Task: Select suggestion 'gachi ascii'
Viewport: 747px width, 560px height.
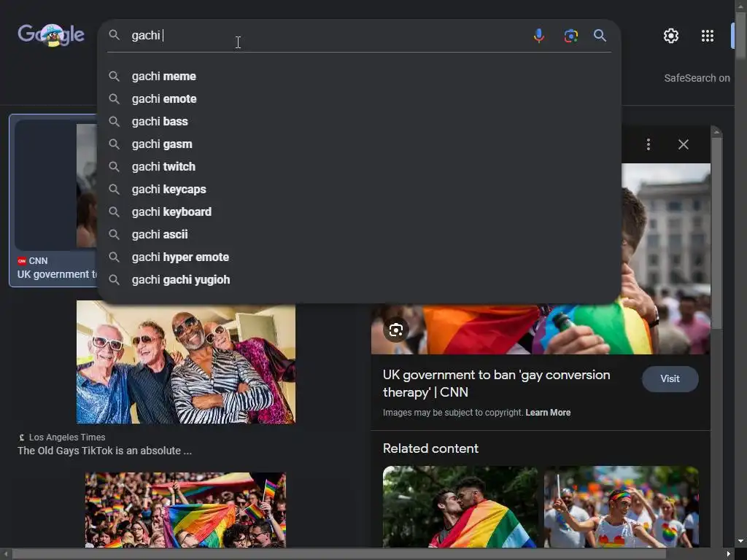Action: [359, 234]
